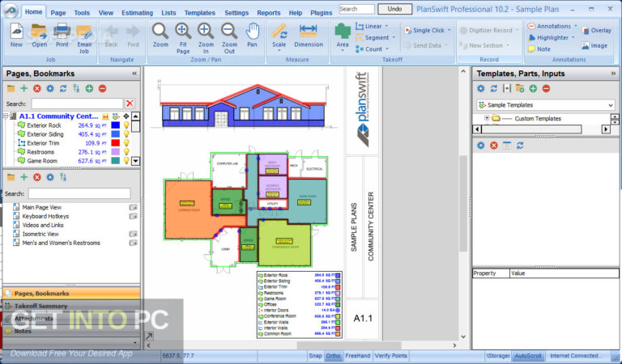Toggle visibility bulb for Exterior Siding
622x364 pixels.
(126, 134)
